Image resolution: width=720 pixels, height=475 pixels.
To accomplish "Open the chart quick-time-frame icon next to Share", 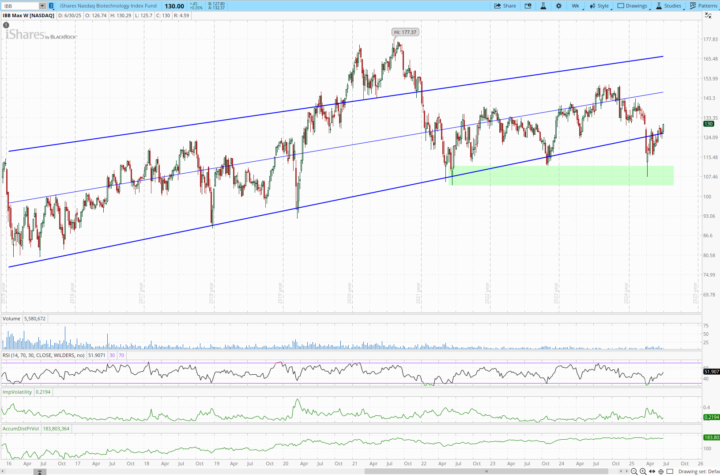I will tap(528, 6).
